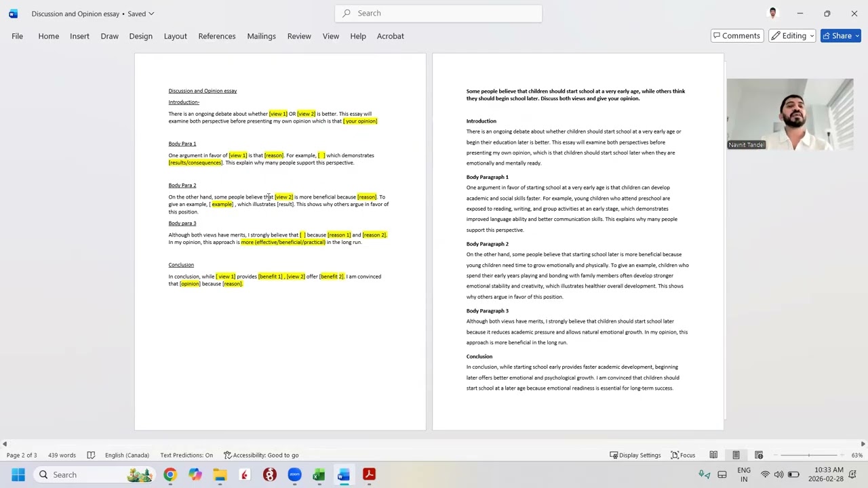Open the touchpad tray icon
This screenshot has height=488, width=868.
coord(722,474)
